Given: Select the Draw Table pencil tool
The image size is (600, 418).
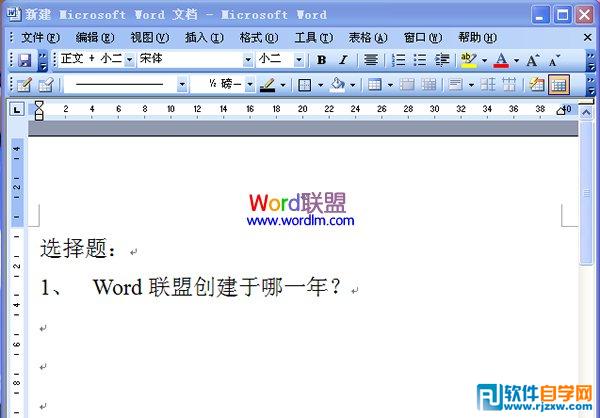Looking at the screenshot, I should [24, 85].
